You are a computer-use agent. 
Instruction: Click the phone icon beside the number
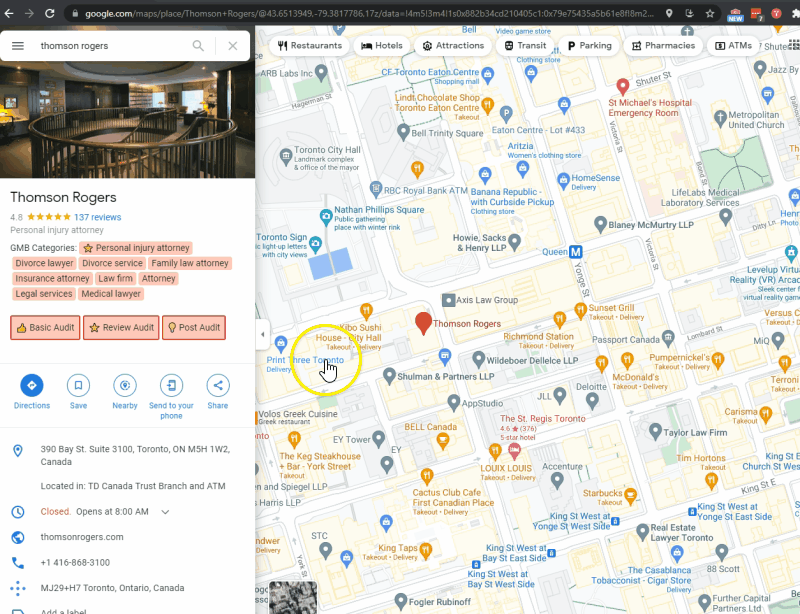tap(18, 562)
